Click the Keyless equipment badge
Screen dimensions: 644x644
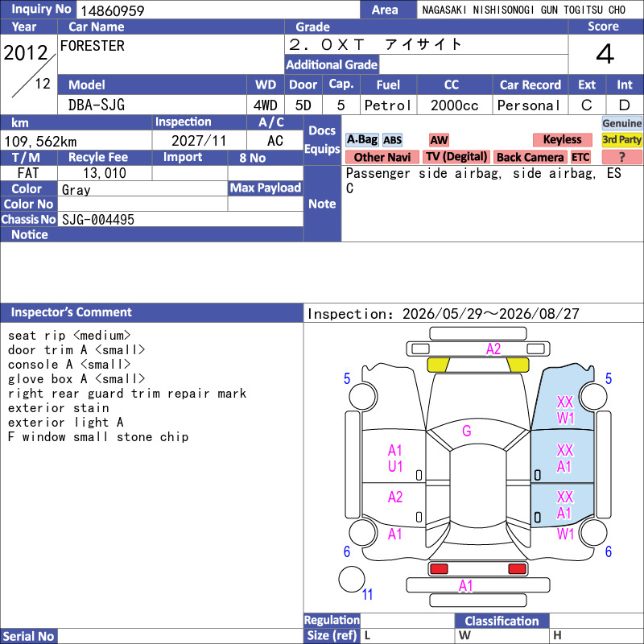562,139
